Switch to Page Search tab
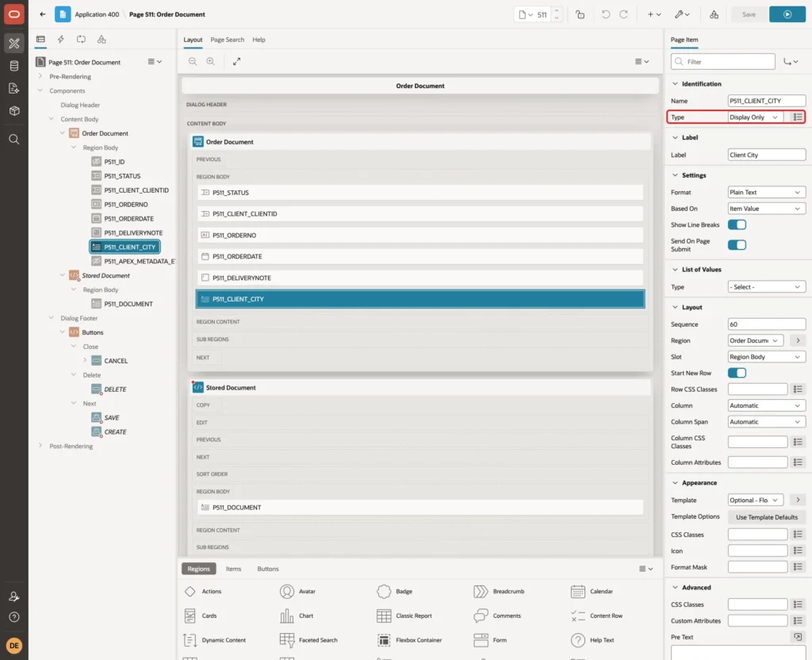 point(227,40)
